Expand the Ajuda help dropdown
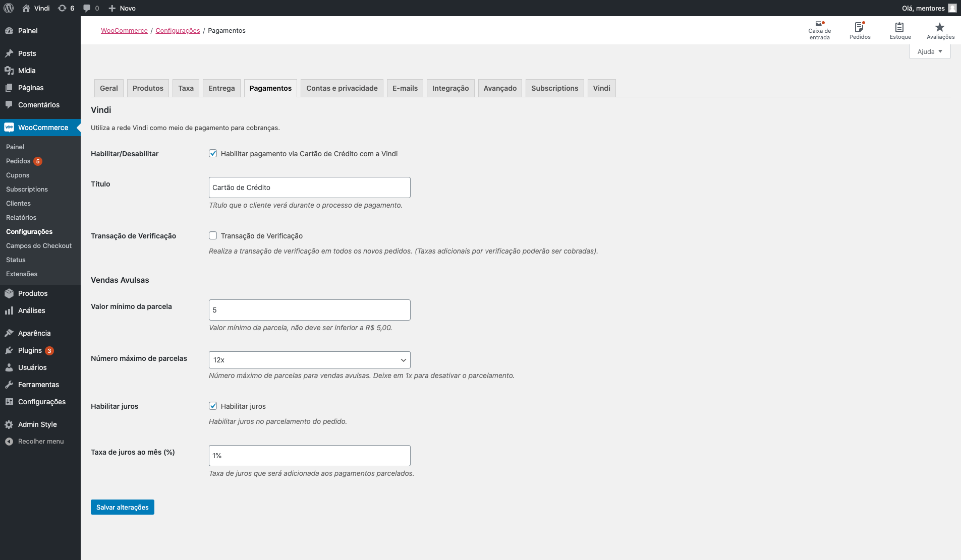 (x=930, y=51)
